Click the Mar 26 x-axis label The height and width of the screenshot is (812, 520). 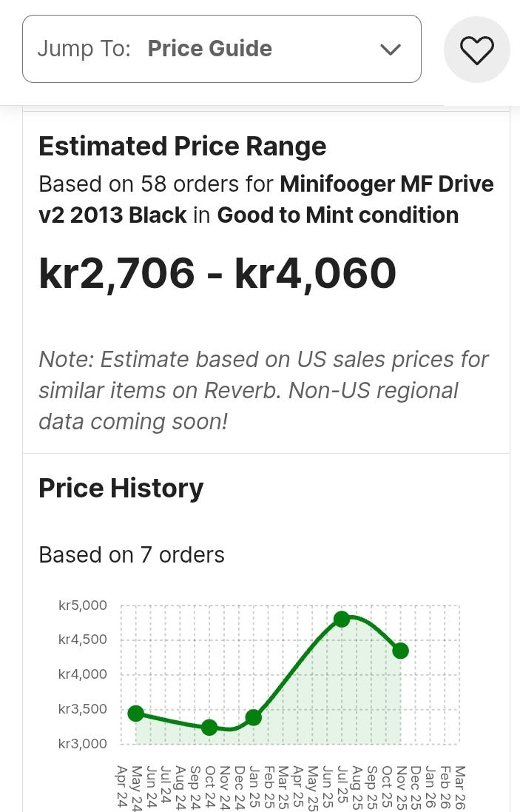pos(459,787)
